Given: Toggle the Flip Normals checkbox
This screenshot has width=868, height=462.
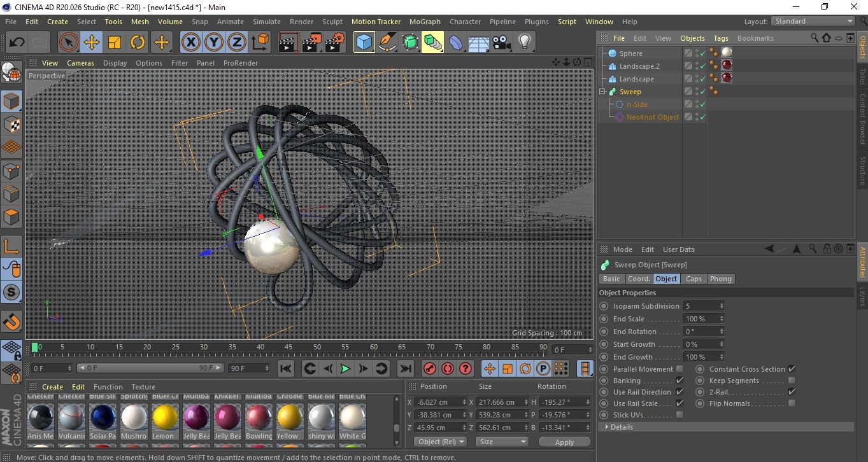Looking at the screenshot, I should pos(792,403).
